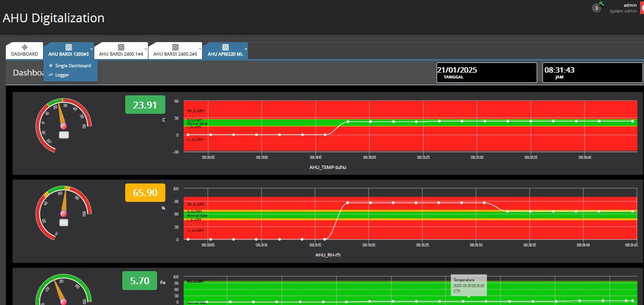The height and width of the screenshot is (305, 644).
Task: Click the yellow 65.90 humidity value box
Action: click(145, 193)
